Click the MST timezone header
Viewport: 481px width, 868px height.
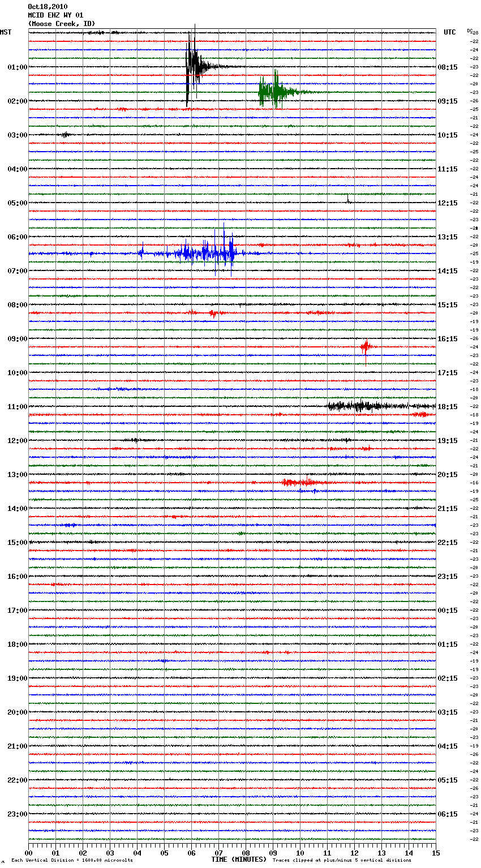click(6, 32)
